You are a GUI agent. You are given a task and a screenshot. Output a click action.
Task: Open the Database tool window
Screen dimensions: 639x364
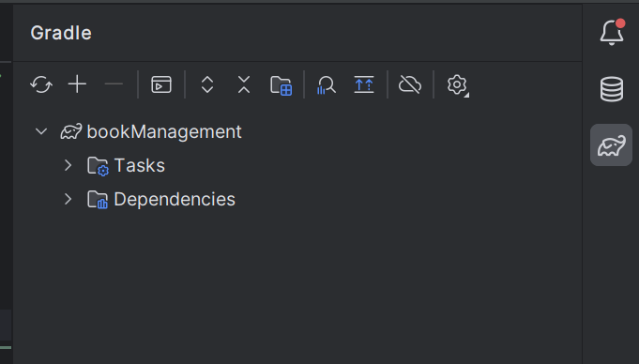[611, 89]
